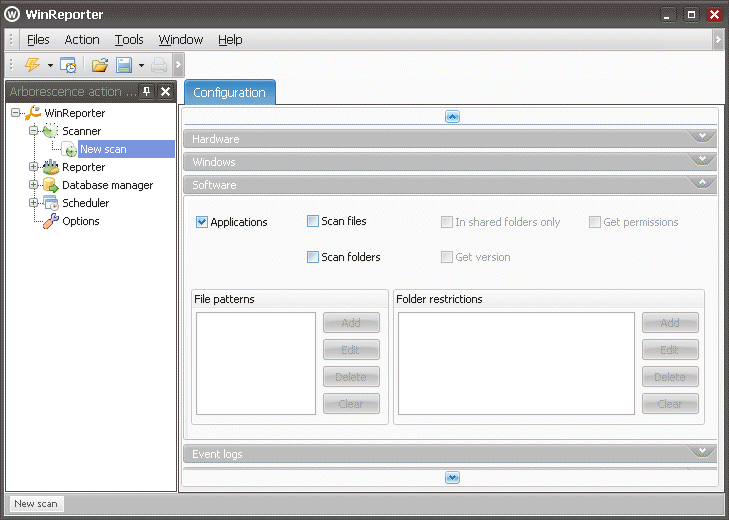Click the printer toolbar icon

(x=159, y=65)
